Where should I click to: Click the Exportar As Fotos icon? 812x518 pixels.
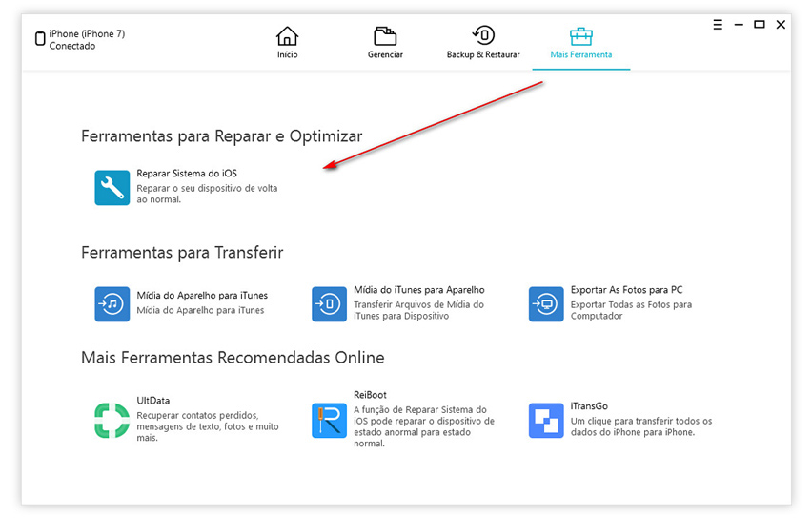point(546,304)
